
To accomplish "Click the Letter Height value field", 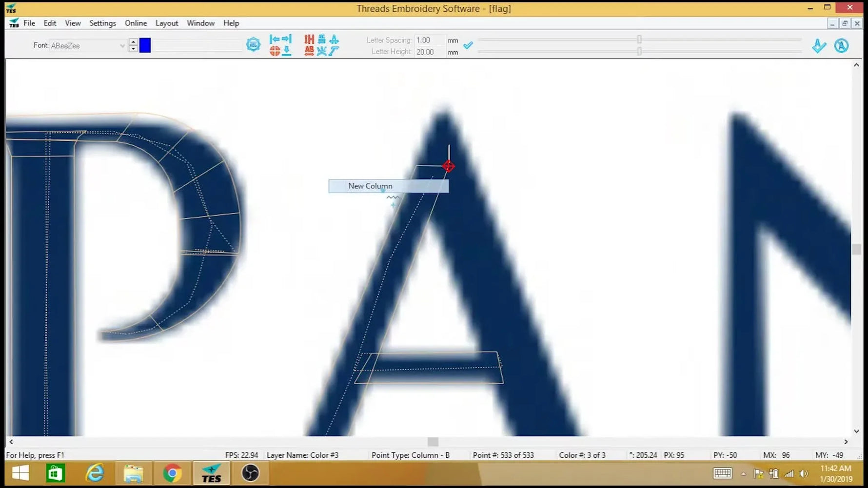I will [x=429, y=52].
